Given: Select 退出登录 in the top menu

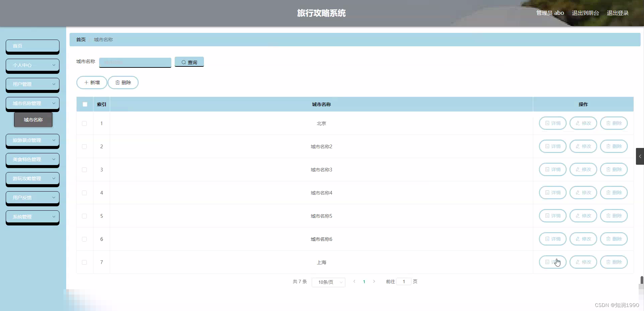Looking at the screenshot, I should (617, 13).
